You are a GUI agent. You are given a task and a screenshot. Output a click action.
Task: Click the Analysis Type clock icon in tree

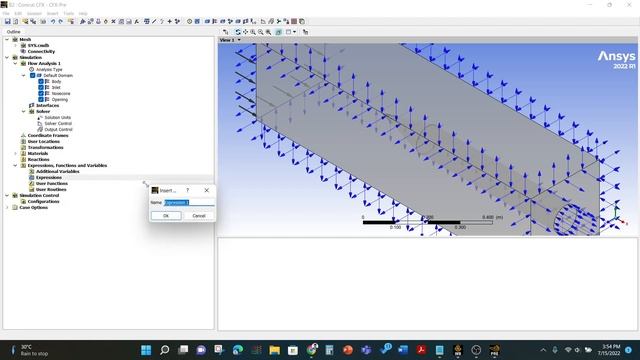tap(31, 69)
